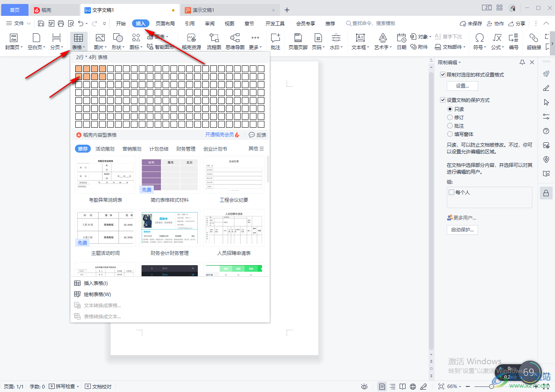
Task: Switch to the 引用 ribbon tab
Action: (x=190, y=23)
